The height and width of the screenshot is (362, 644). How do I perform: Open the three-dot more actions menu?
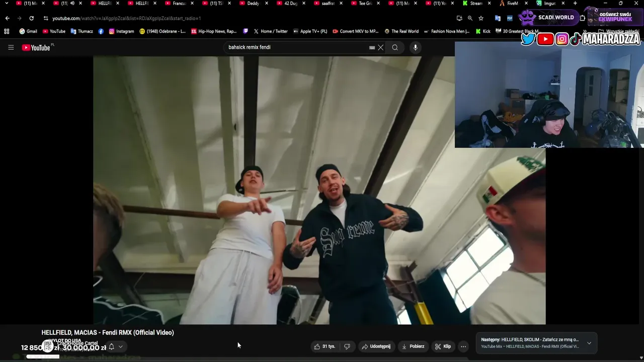pyautogui.click(x=463, y=346)
